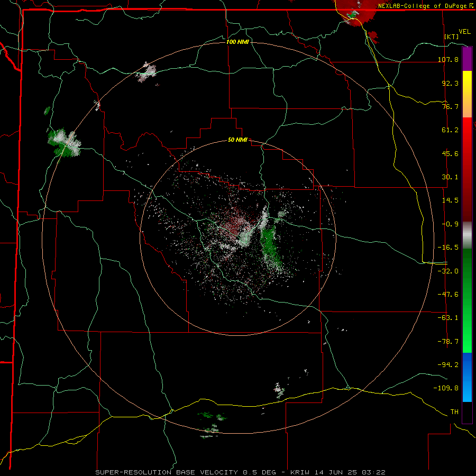476x476 pixels.
Task: Click the blue segment of the color scale
Action: pyautogui.click(x=467, y=377)
